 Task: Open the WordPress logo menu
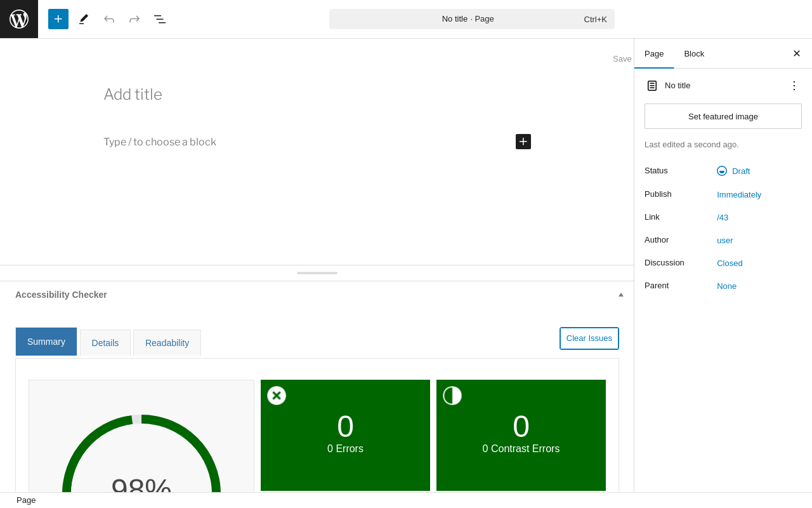click(19, 19)
